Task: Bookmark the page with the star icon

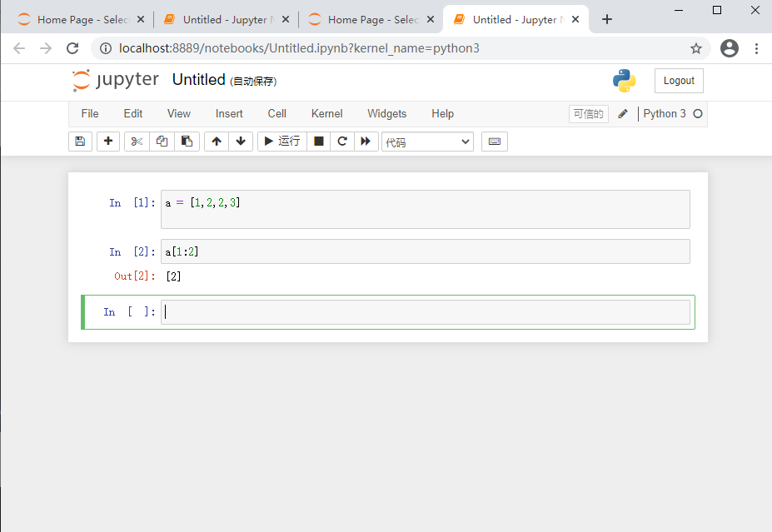Action: click(x=696, y=48)
